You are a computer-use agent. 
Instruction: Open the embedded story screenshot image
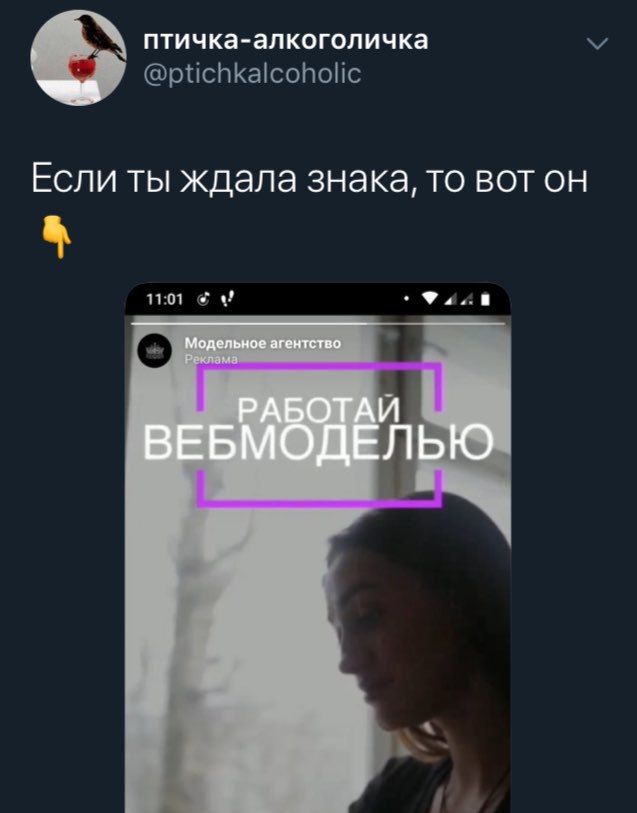pos(318,548)
